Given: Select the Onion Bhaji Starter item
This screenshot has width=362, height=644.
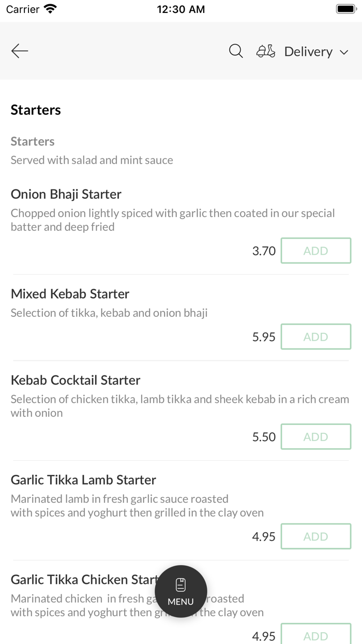Looking at the screenshot, I should pyautogui.click(x=66, y=194).
